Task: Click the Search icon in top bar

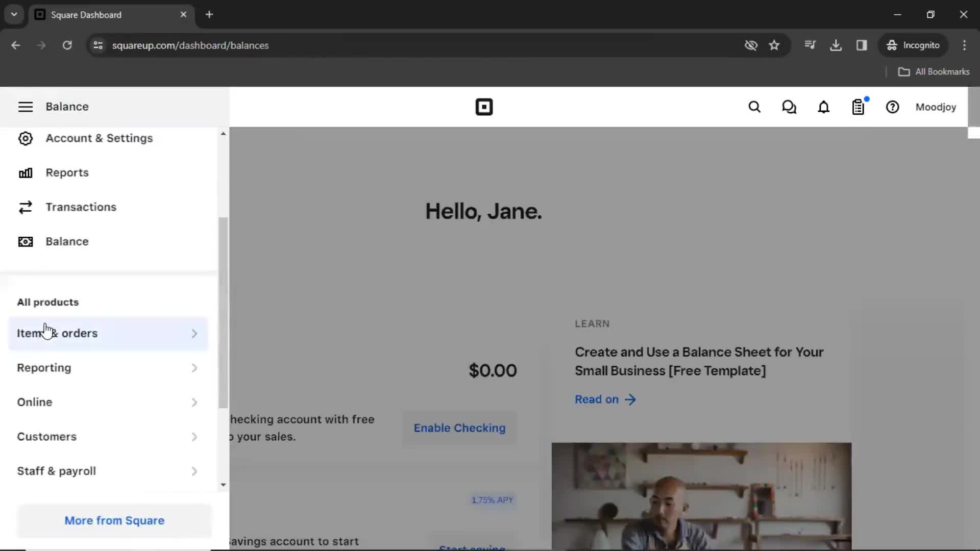Action: point(754,107)
